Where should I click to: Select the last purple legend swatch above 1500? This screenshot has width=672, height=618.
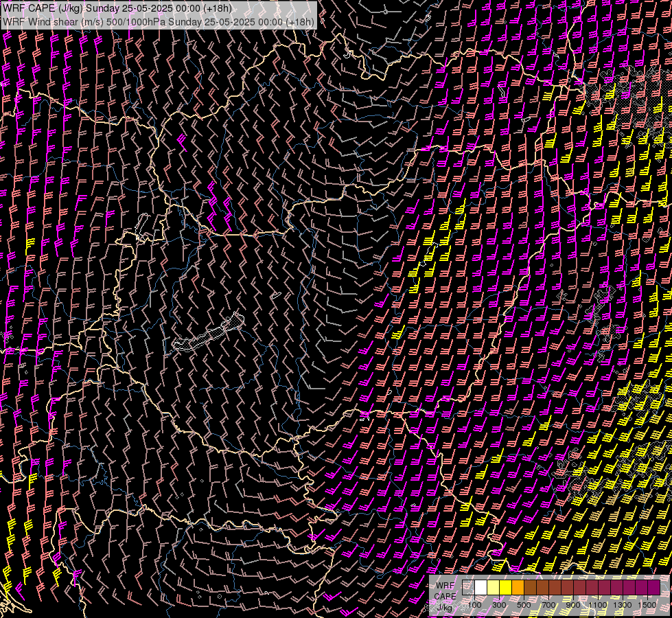pos(653,588)
